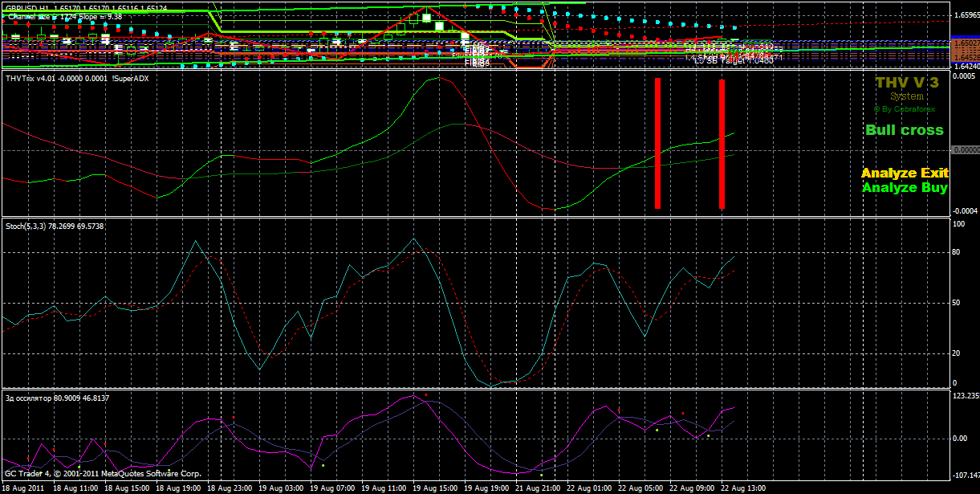Click the -0.0004 THVTrix scale value
The height and width of the screenshot is (494, 980).
point(963,210)
